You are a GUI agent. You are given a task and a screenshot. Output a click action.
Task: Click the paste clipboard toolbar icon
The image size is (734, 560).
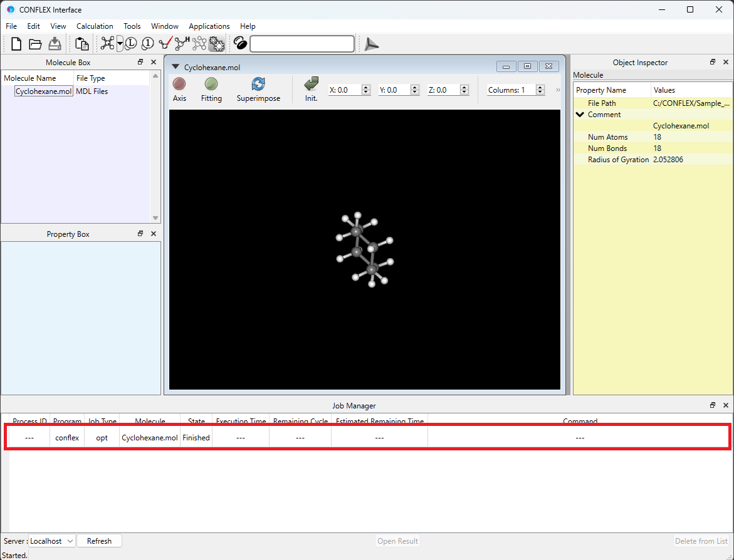[81, 44]
